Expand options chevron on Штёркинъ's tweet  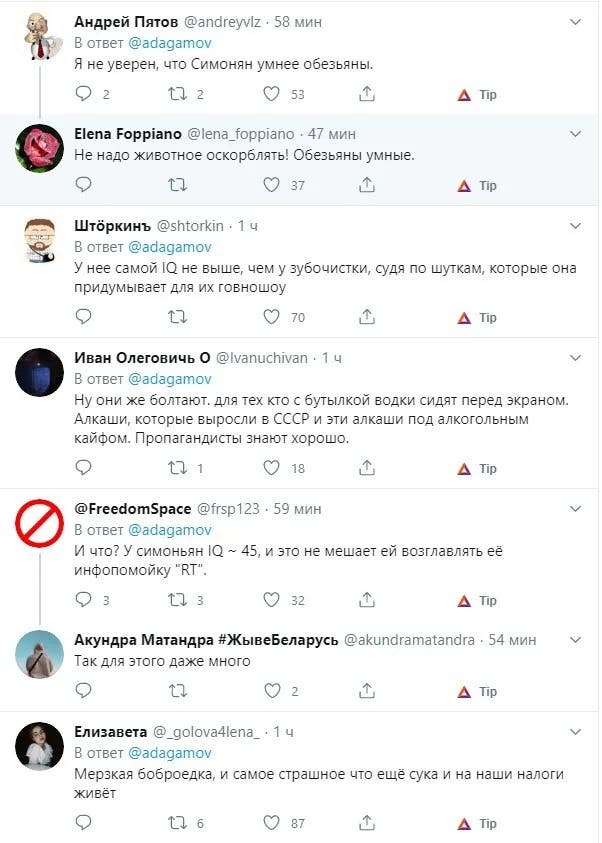point(574,226)
